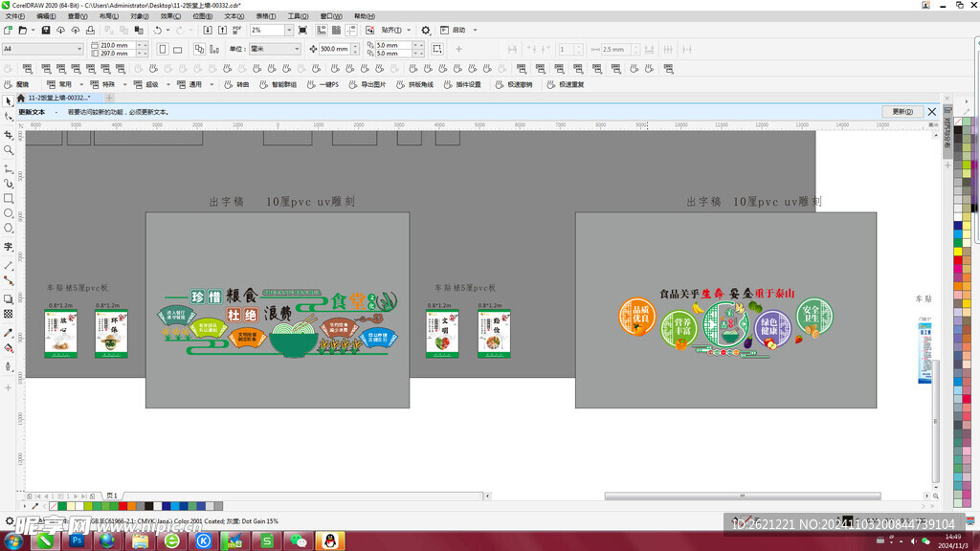The image size is (980, 551).
Task: Select the Polygon tool
Action: point(8,229)
